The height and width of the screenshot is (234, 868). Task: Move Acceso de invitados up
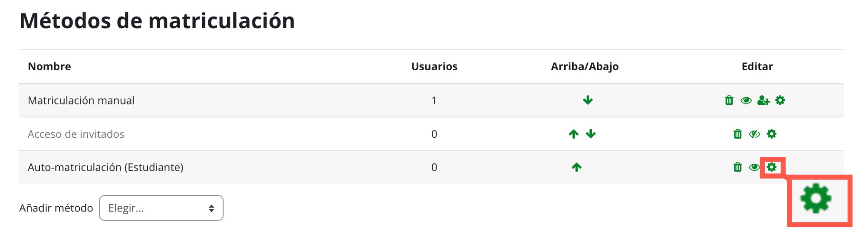point(574,134)
